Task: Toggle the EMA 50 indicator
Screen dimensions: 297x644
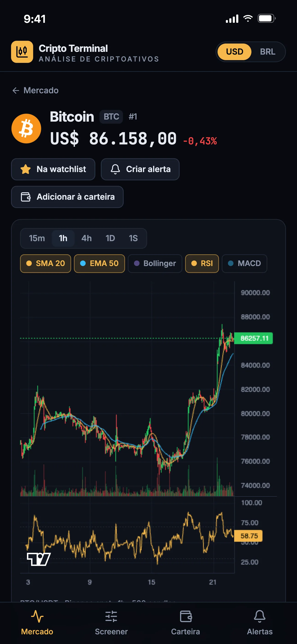Action: pos(99,263)
